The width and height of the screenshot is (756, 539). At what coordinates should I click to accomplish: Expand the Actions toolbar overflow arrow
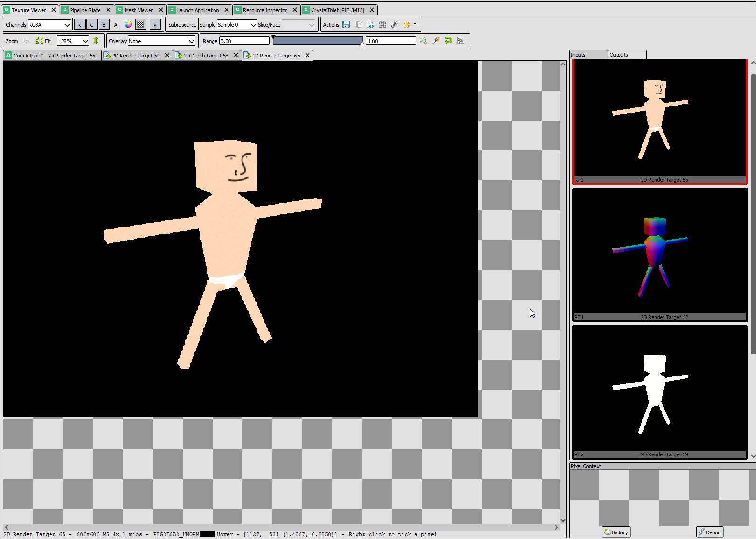415,24
